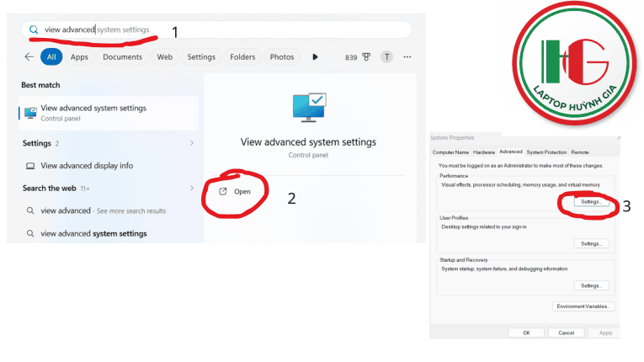Click magnifier icon beside 'view advanced' web result
Image resolution: width=644 pixels, height=362 pixels.
point(30,210)
